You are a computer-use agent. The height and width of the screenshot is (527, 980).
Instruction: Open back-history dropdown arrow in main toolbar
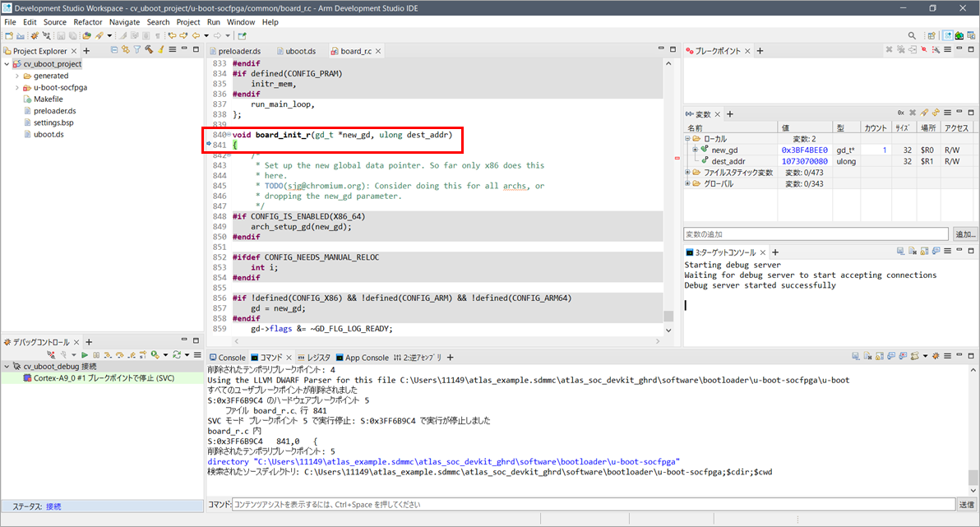206,35
